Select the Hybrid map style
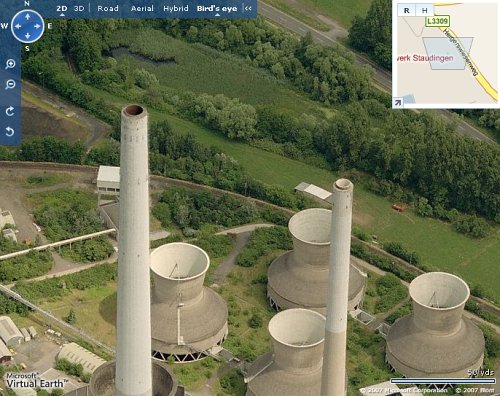This screenshot has height=396, width=500. [176, 8]
